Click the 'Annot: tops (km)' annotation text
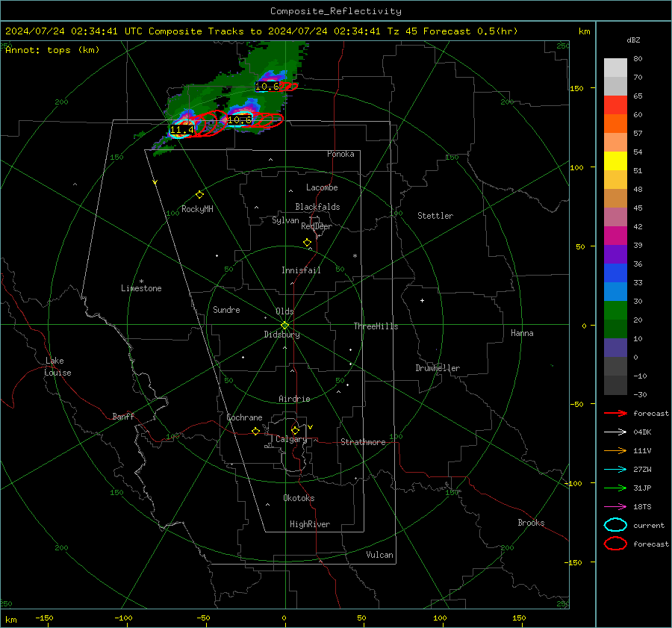The width and height of the screenshot is (672, 628). pyautogui.click(x=52, y=50)
